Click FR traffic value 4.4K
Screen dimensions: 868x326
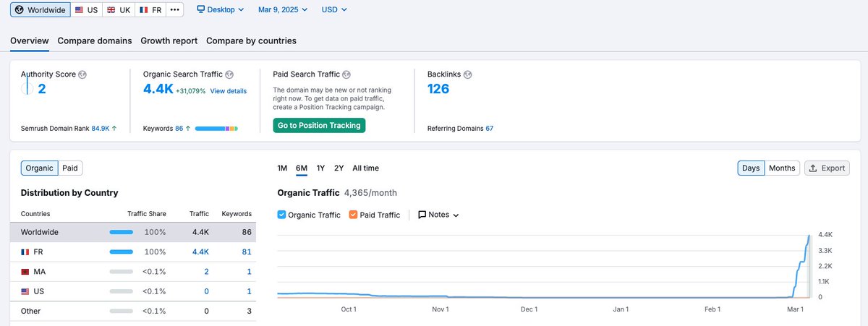[200, 252]
